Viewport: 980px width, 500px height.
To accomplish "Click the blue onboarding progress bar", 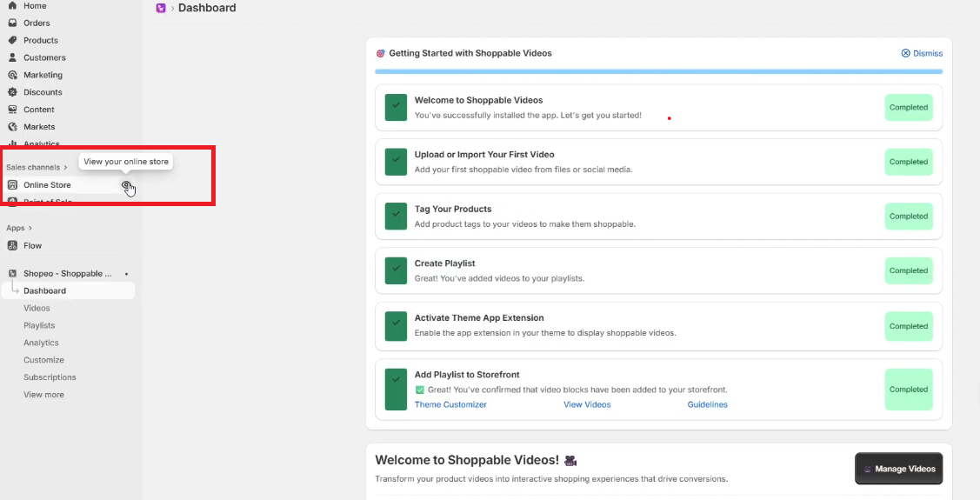I will click(x=658, y=71).
